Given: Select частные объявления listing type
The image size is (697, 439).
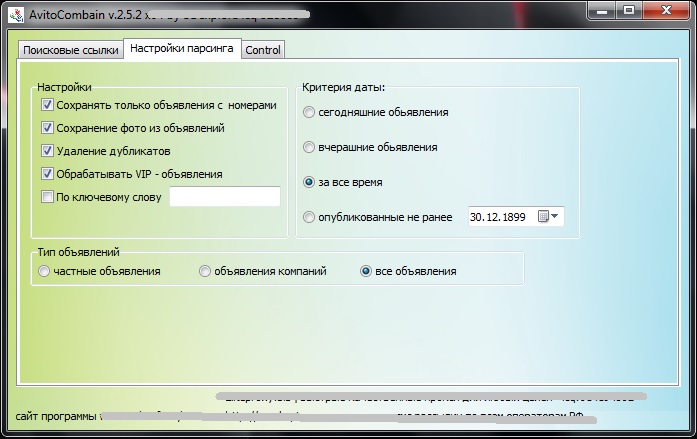Looking at the screenshot, I should [x=44, y=271].
